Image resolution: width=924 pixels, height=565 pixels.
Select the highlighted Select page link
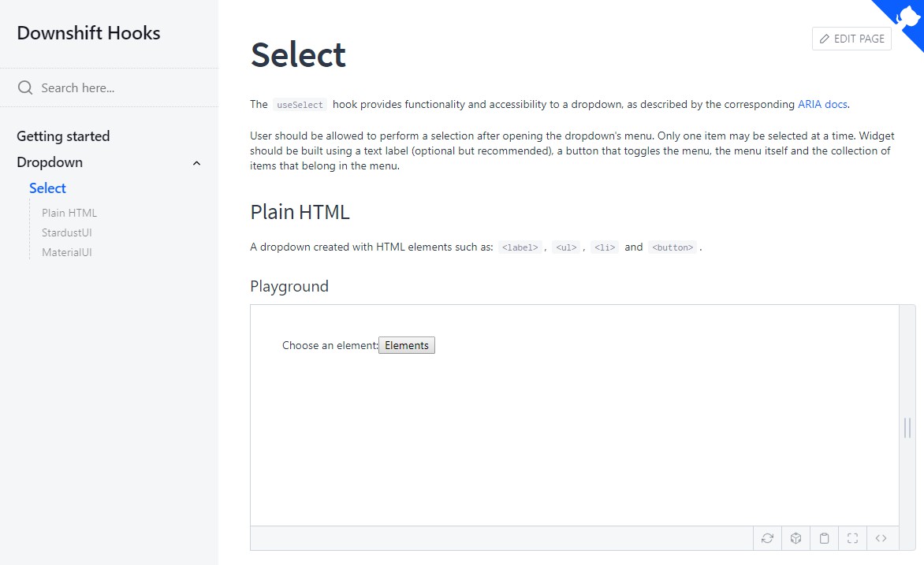click(x=47, y=188)
